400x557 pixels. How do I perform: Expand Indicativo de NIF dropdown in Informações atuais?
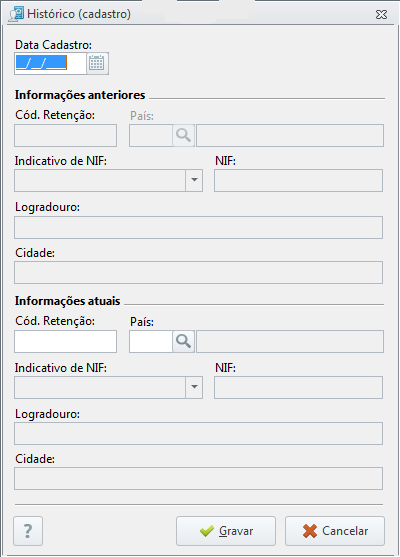(194, 387)
